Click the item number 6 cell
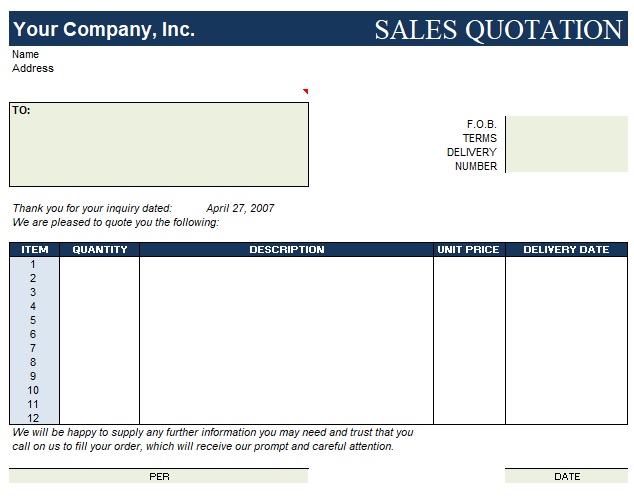Screen dimensions: 634x500 (34, 334)
